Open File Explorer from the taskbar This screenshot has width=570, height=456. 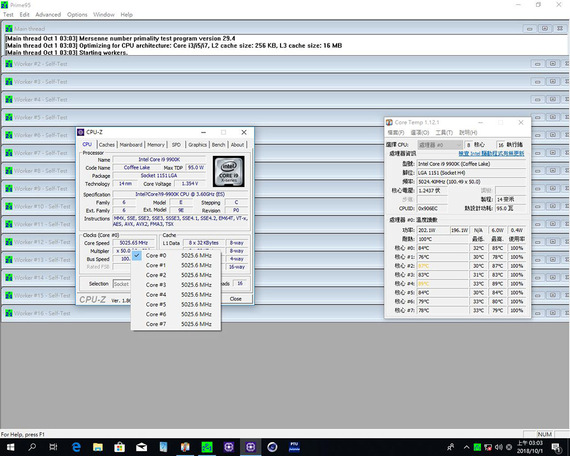(x=98, y=447)
